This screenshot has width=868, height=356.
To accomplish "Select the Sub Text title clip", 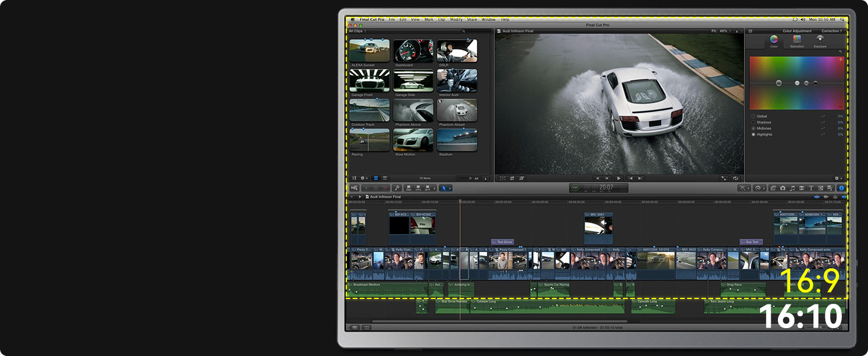I will pyautogui.click(x=751, y=242).
